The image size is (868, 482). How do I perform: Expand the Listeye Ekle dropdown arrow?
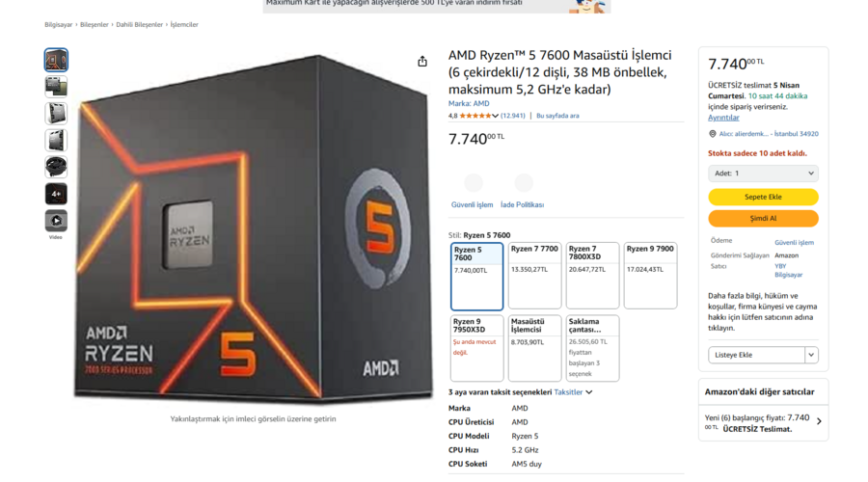[x=811, y=355]
